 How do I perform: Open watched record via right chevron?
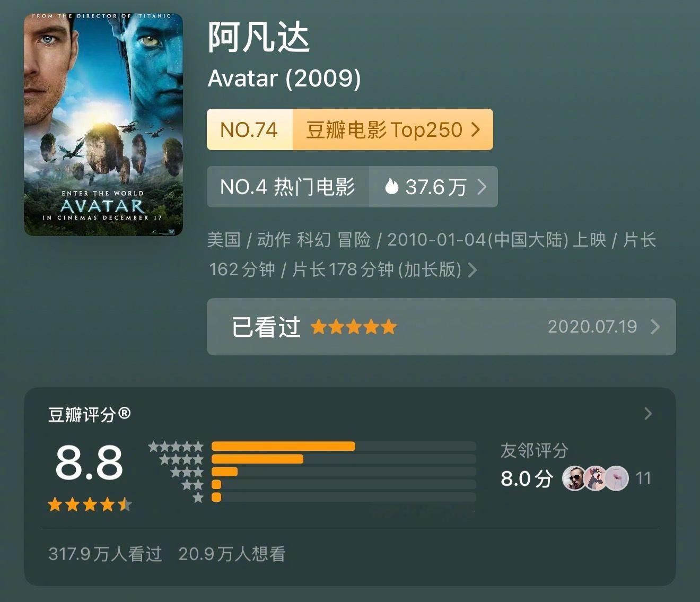[655, 327]
